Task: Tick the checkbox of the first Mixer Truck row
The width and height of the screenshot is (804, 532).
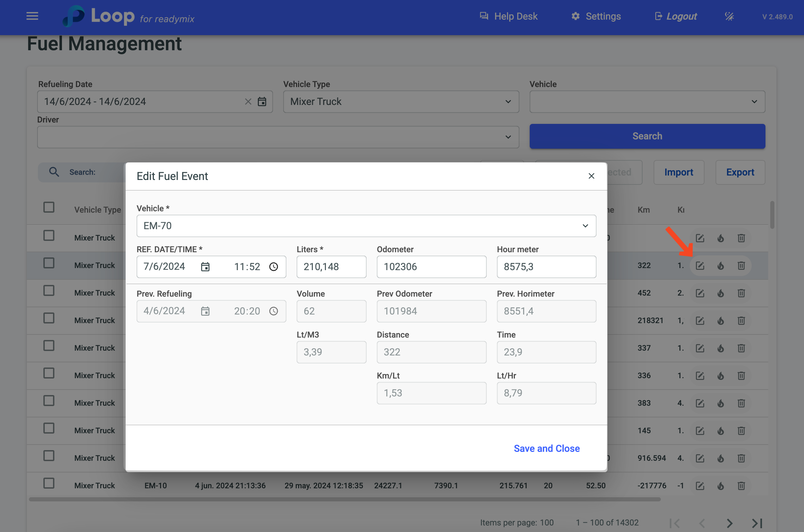Action: pos(49,236)
